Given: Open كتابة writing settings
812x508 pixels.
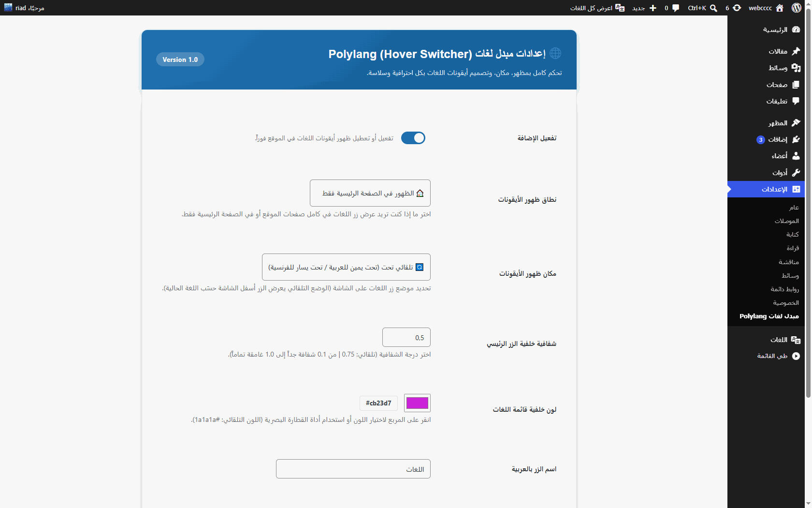Looking at the screenshot, I should click(766, 235).
